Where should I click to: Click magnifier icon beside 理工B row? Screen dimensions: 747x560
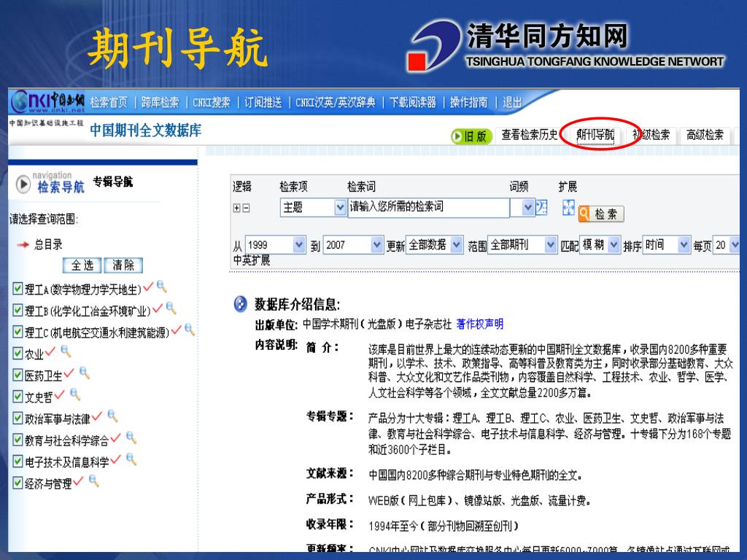(x=171, y=308)
